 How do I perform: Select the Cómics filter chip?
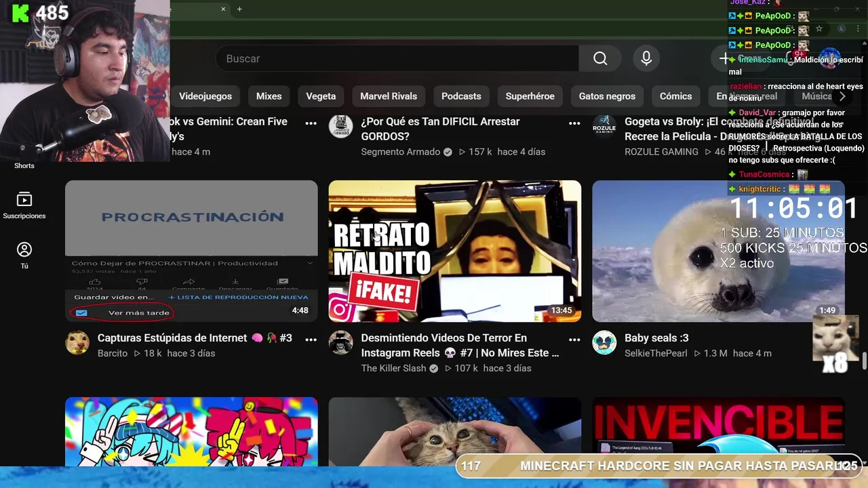pos(675,96)
